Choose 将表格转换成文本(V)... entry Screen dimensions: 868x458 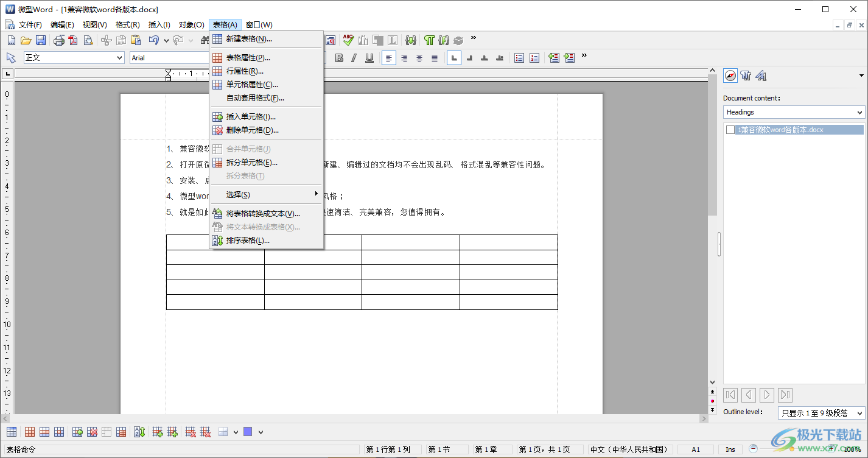pyautogui.click(x=266, y=214)
